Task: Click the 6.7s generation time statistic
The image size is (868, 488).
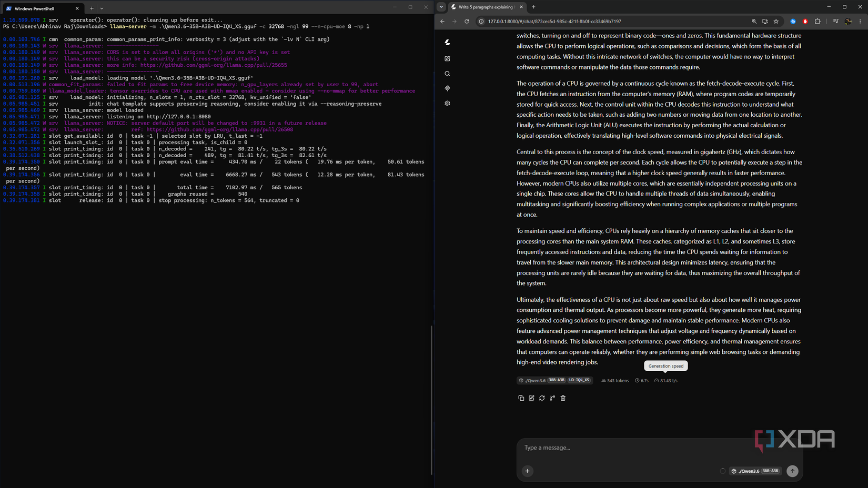Action: (642, 381)
